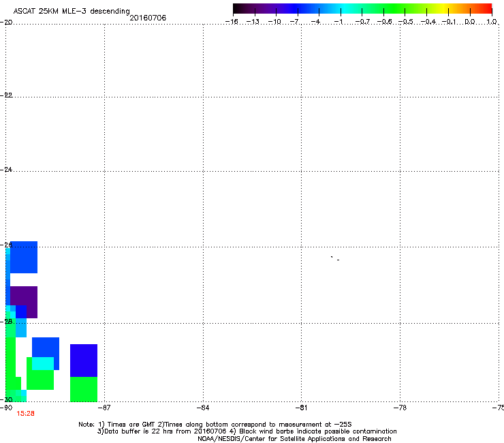Select the -90 longitude axis label
Image resolution: width=504 pixels, height=443 pixels.
click(x=6, y=408)
